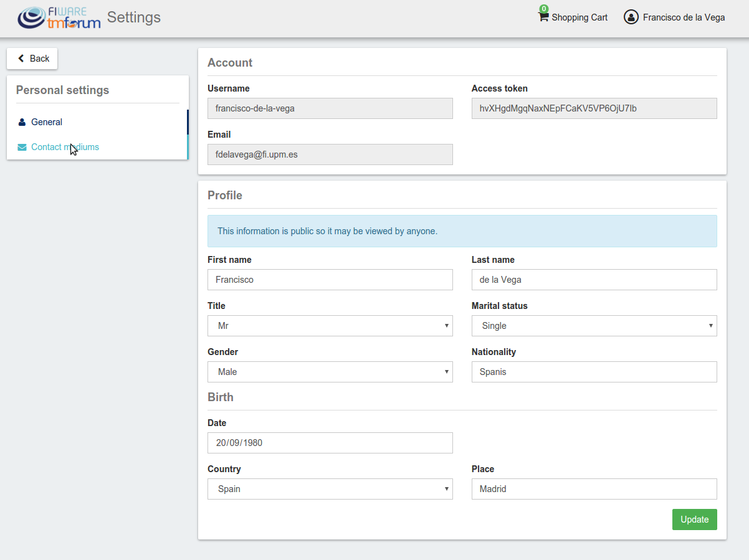Click the disabled Email field
749x560 pixels.
click(x=330, y=154)
